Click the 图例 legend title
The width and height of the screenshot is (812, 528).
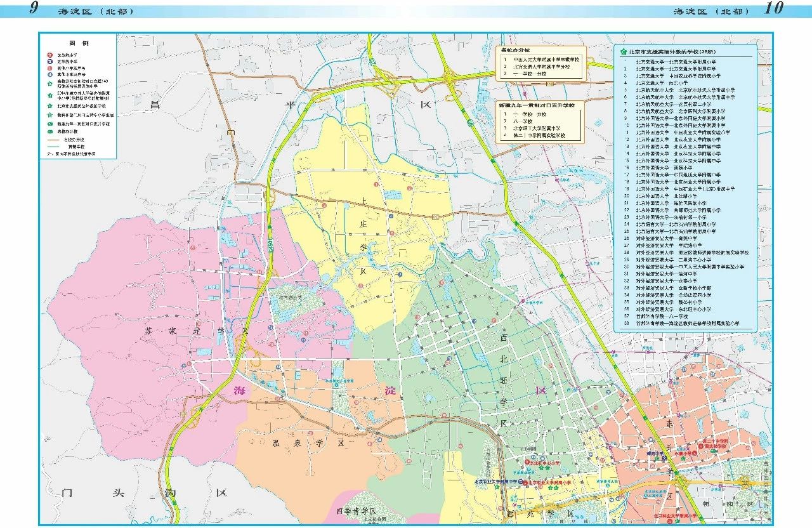(x=78, y=43)
